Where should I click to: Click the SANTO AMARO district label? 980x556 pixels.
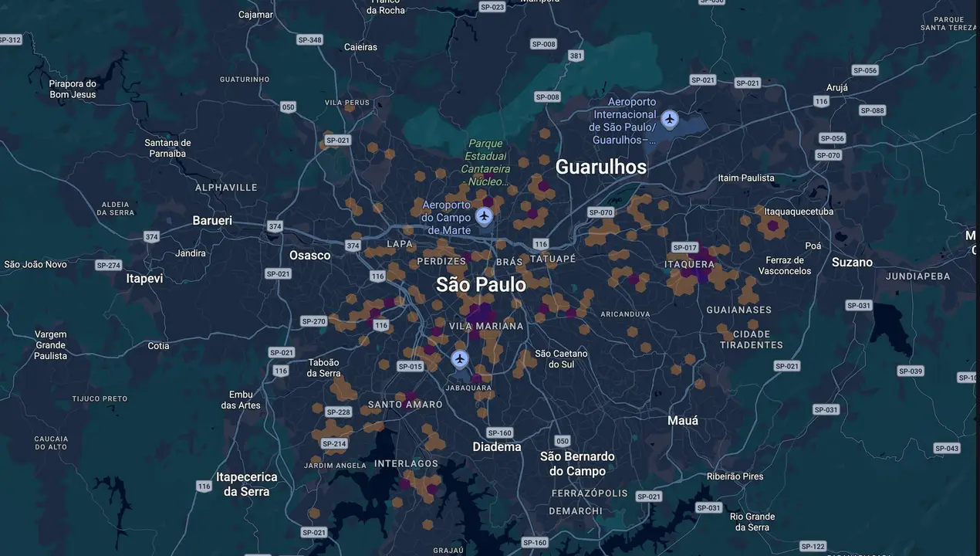[x=405, y=405]
